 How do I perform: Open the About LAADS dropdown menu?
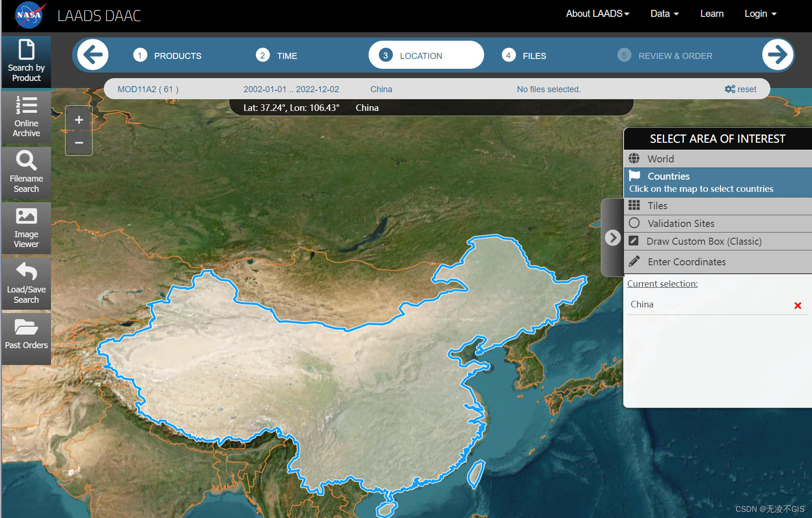click(597, 14)
